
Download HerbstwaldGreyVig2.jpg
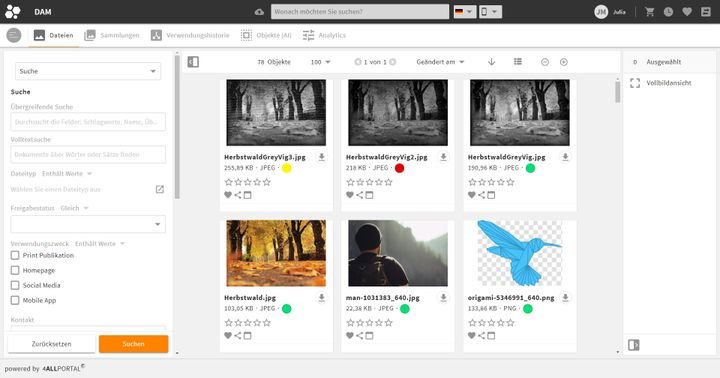[x=443, y=157]
